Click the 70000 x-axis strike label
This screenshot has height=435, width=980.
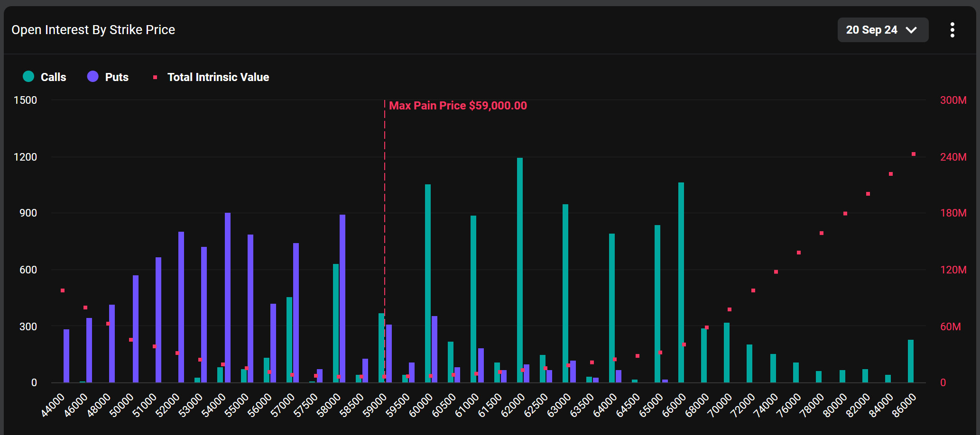(720, 406)
